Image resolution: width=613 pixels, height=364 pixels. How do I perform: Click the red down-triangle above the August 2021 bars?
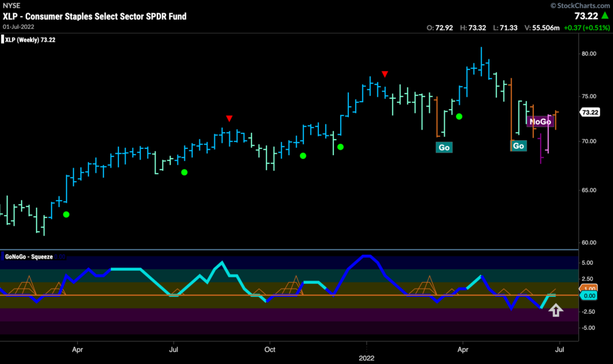(229, 119)
